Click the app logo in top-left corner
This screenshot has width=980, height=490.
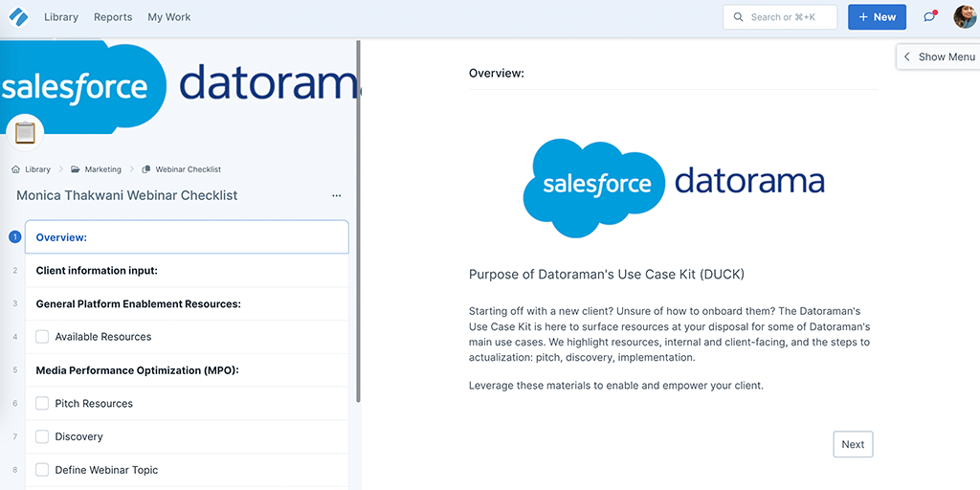pos(19,17)
